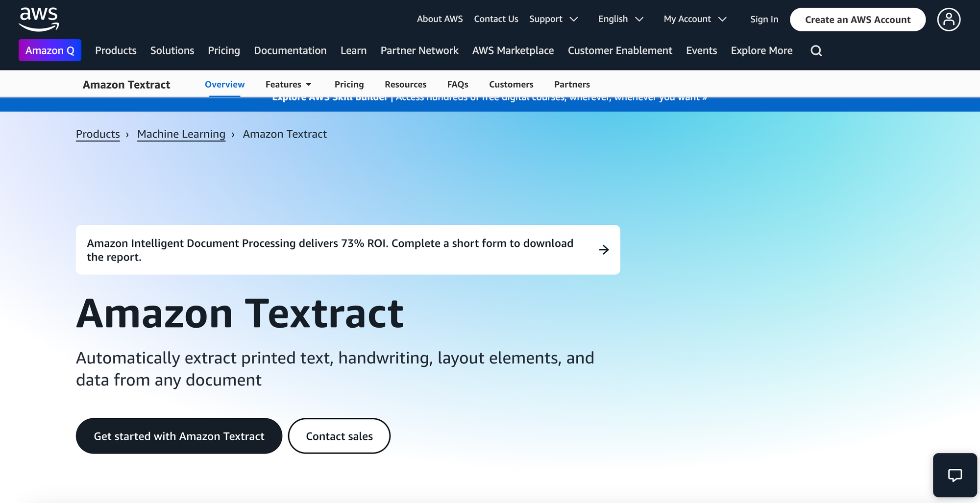The width and height of the screenshot is (980, 503).
Task: Open the Machine Learning breadcrumb link
Action: point(181,134)
